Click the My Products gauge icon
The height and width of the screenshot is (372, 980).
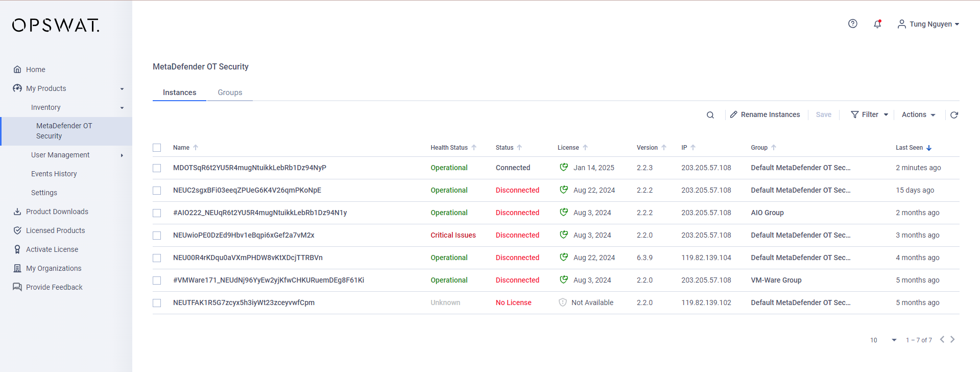coord(17,88)
